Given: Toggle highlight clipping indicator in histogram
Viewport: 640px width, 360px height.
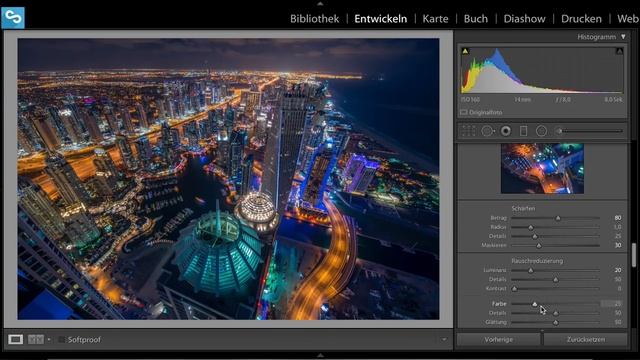Looking at the screenshot, I should point(619,51).
